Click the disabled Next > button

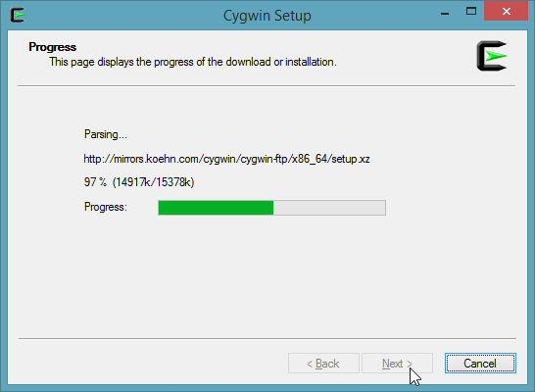point(397,364)
